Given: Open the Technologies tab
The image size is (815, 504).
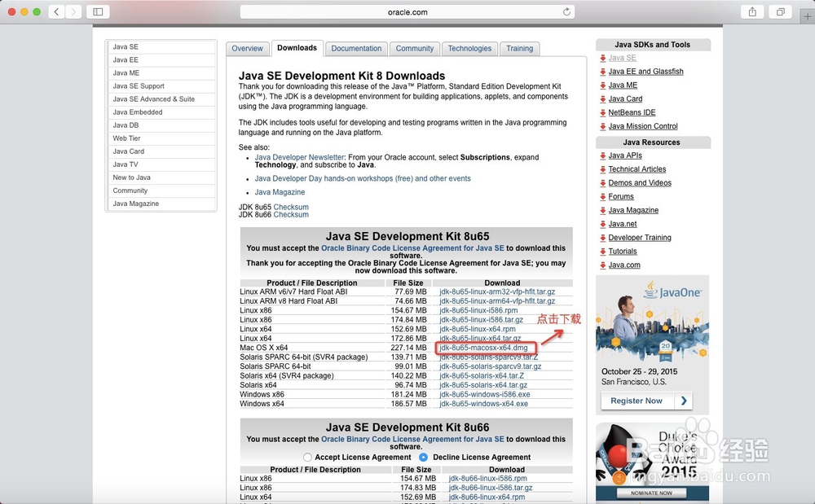Looking at the screenshot, I should pos(469,48).
